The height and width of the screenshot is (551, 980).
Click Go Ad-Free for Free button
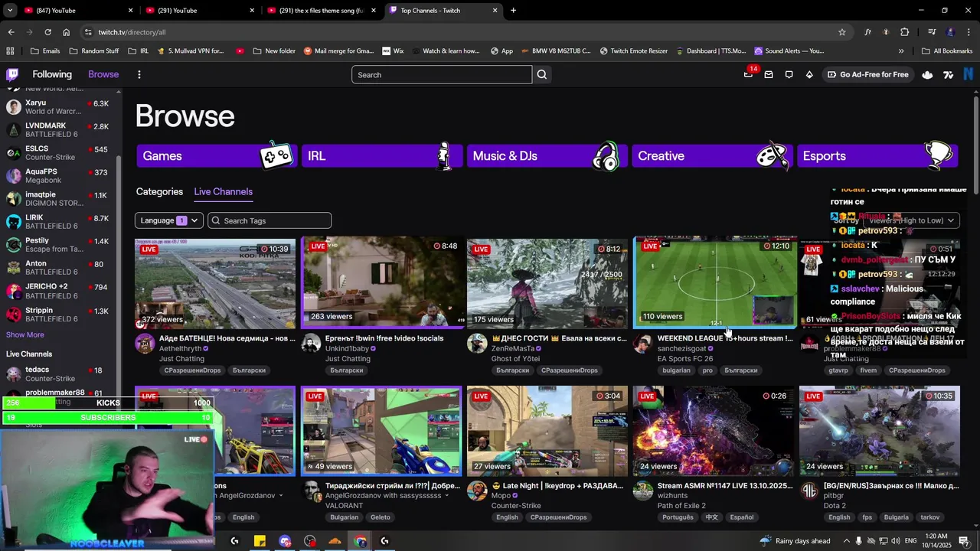click(x=868, y=75)
